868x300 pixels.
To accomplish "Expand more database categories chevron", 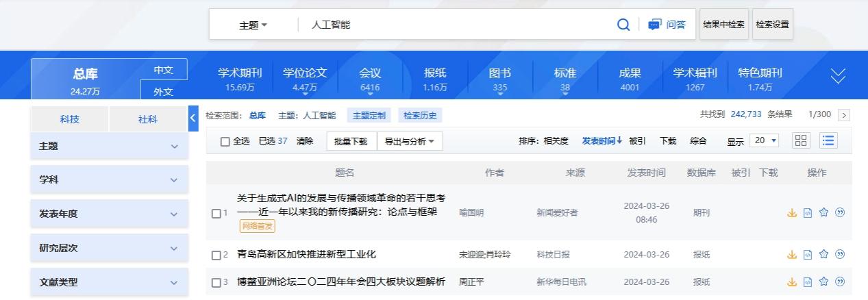I will pyautogui.click(x=838, y=77).
